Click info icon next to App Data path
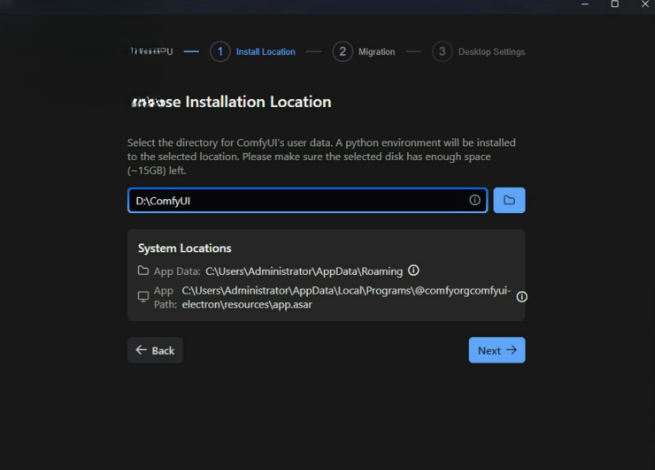Viewport: 655px width, 470px height. 413,270
